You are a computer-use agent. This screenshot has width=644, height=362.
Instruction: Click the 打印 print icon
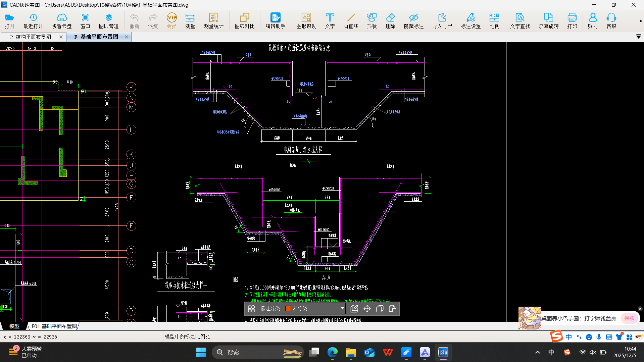572,21
